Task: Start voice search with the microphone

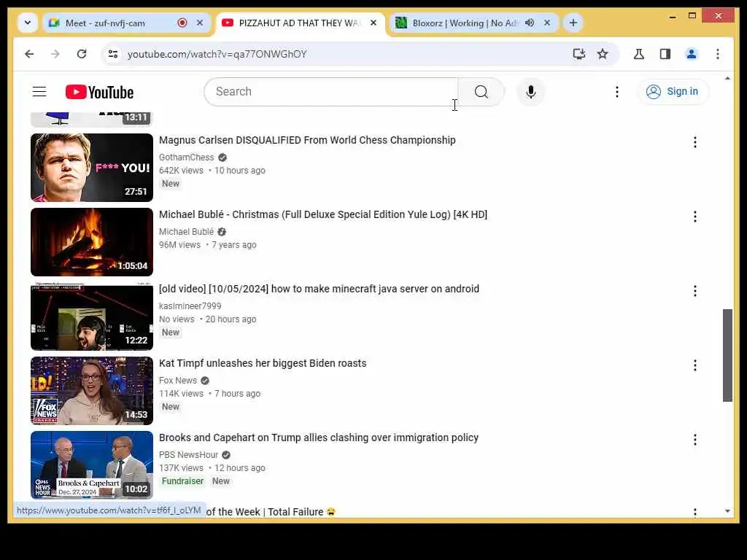Action: [x=531, y=91]
